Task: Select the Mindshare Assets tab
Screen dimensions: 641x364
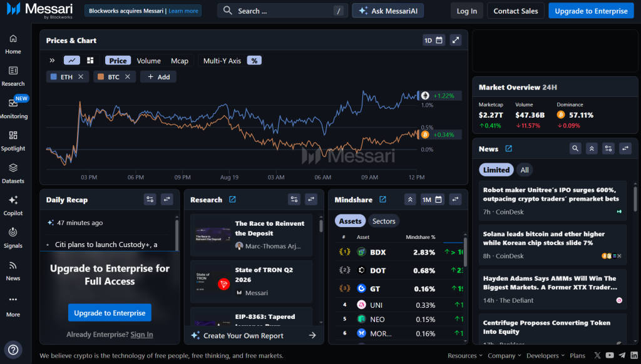Action: click(350, 221)
